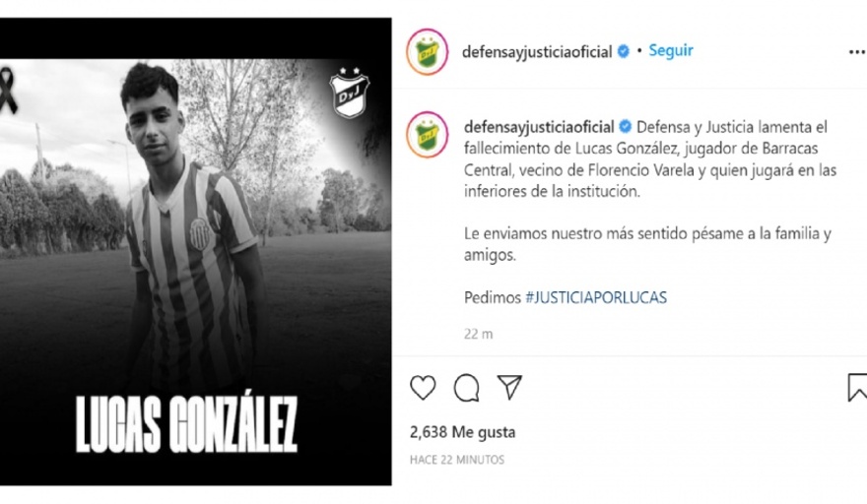Image resolution: width=867 pixels, height=504 pixels.
Task: Click the header verified badge
Action: coord(623,51)
